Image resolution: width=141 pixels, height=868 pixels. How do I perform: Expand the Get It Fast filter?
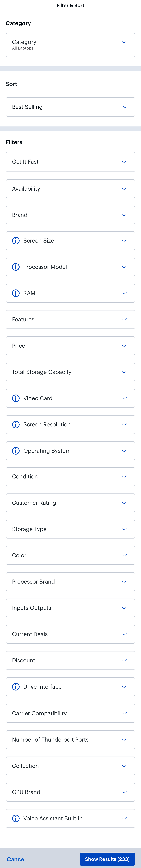(x=70, y=161)
